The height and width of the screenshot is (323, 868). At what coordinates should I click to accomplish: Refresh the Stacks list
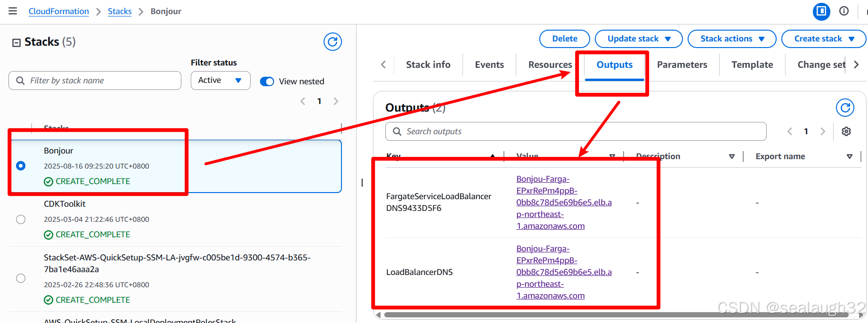(x=333, y=42)
